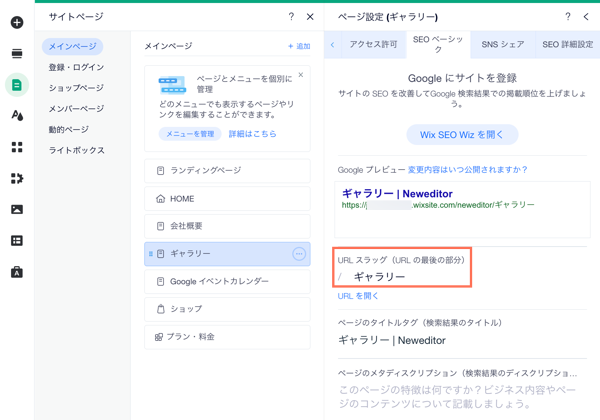Viewport: 600px width, 420px height.
Task: Select the ランディングページ page row
Action: coord(227,171)
